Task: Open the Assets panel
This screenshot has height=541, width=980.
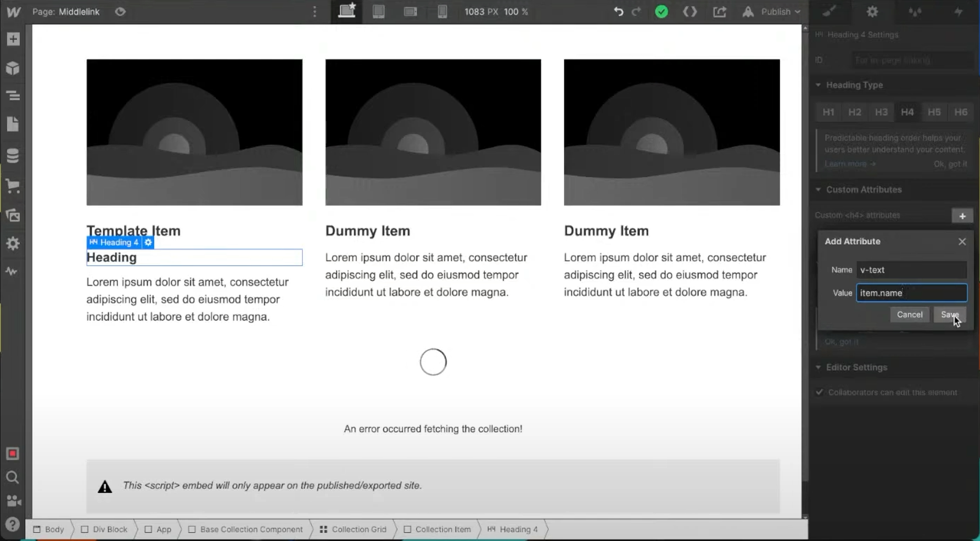Action: (x=13, y=215)
